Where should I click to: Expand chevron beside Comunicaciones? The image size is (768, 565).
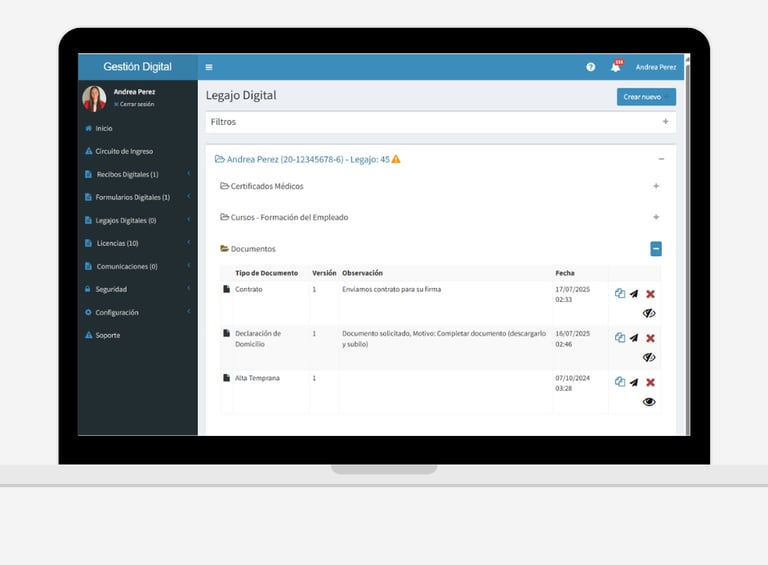click(189, 266)
